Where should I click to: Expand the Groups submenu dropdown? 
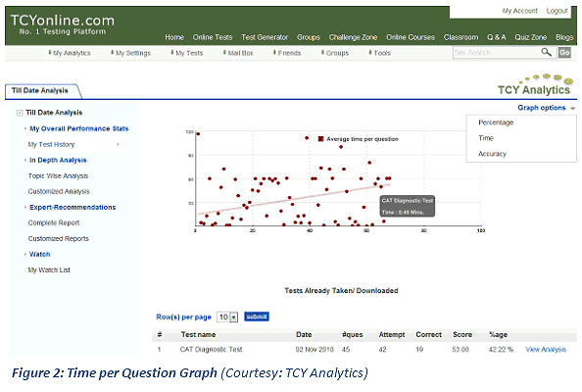(x=335, y=53)
